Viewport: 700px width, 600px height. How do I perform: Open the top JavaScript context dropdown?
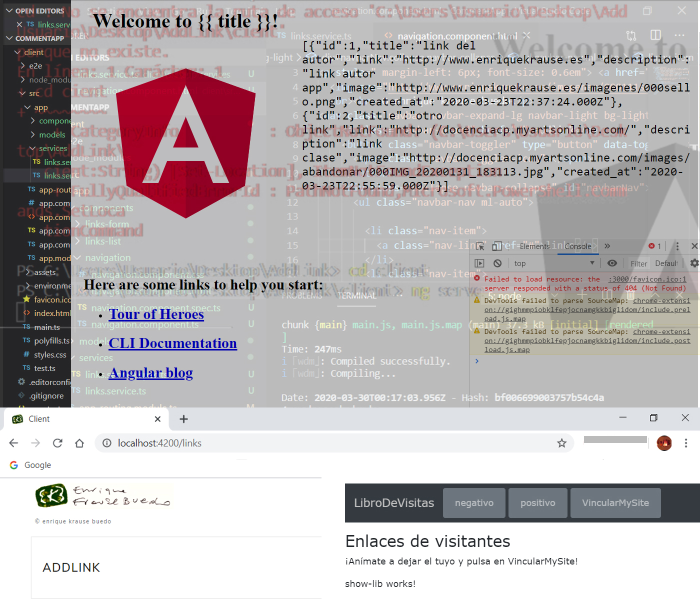point(554,263)
